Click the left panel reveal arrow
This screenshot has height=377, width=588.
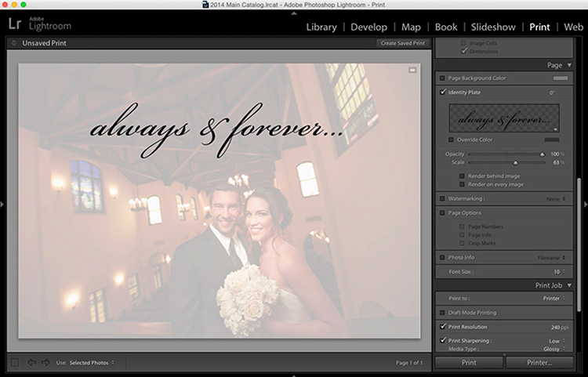(x=2, y=205)
